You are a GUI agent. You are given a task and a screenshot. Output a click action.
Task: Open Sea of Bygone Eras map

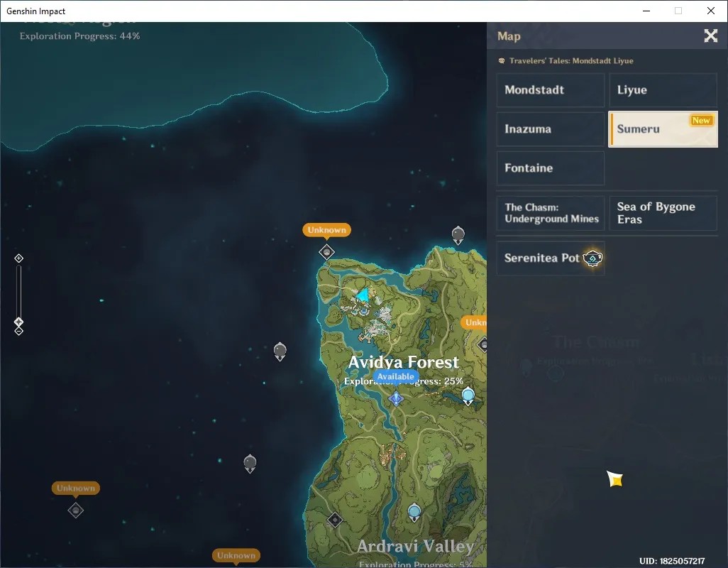663,213
